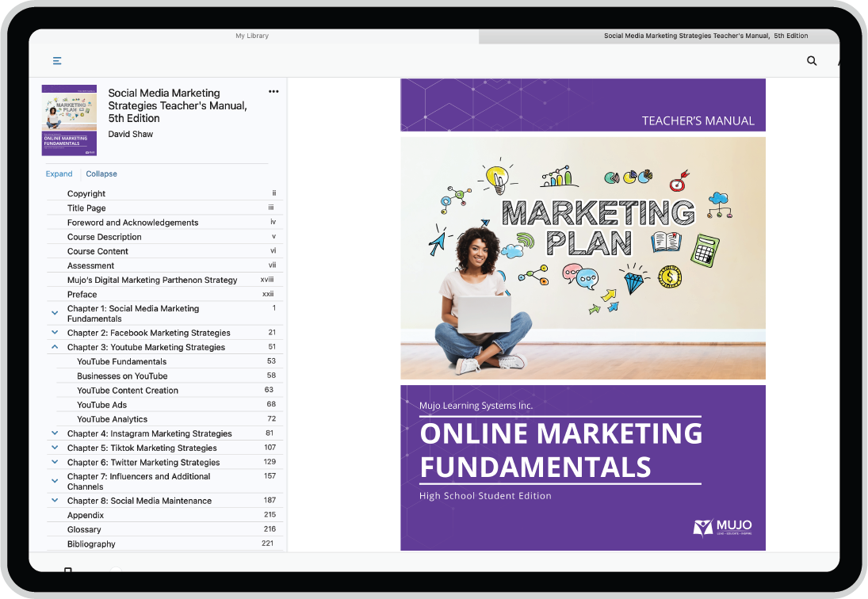Expand Chapter 2 Facebook chevron
Image resolution: width=868 pixels, height=599 pixels.
tap(55, 333)
